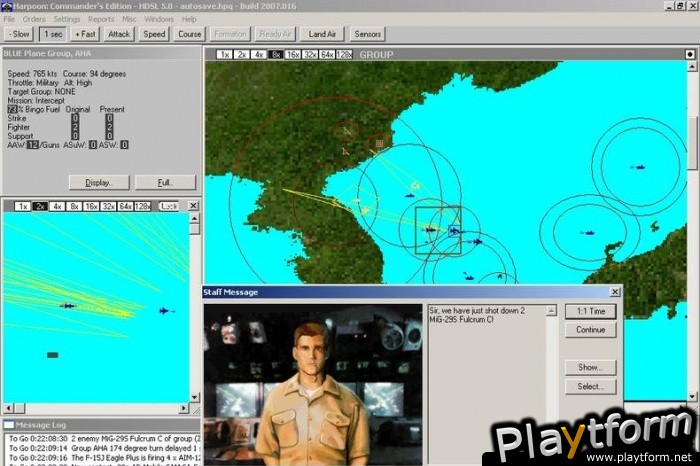Click Continue in Staff Message

[591, 330]
